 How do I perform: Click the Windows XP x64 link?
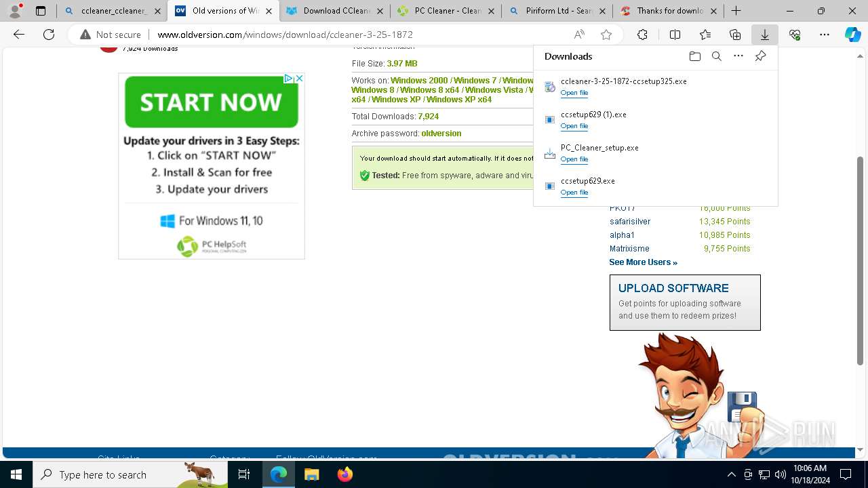(459, 100)
